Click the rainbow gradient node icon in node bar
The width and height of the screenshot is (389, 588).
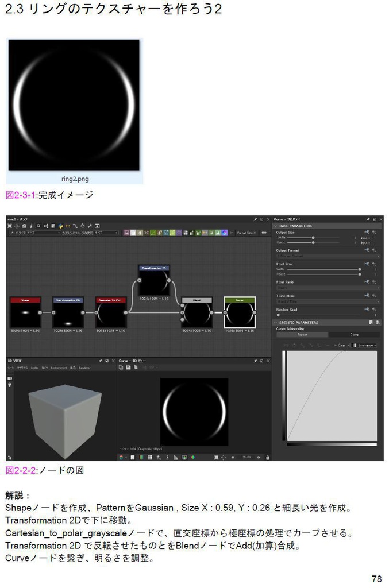[225, 233]
